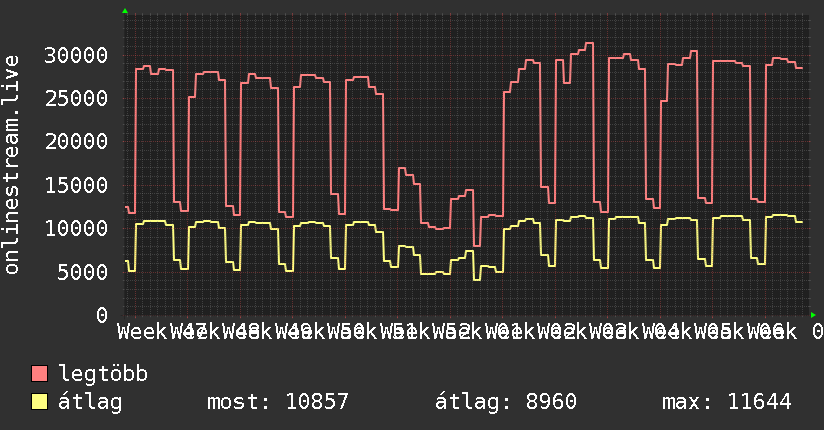Click the 0 y-axis label

pyautogui.click(x=102, y=315)
